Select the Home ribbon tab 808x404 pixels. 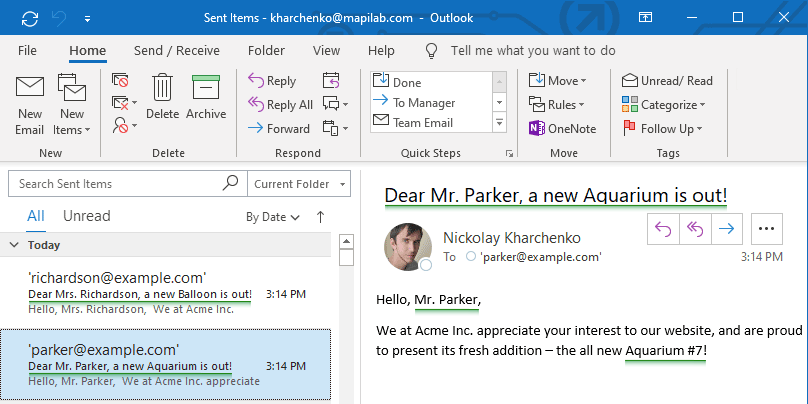pos(88,50)
